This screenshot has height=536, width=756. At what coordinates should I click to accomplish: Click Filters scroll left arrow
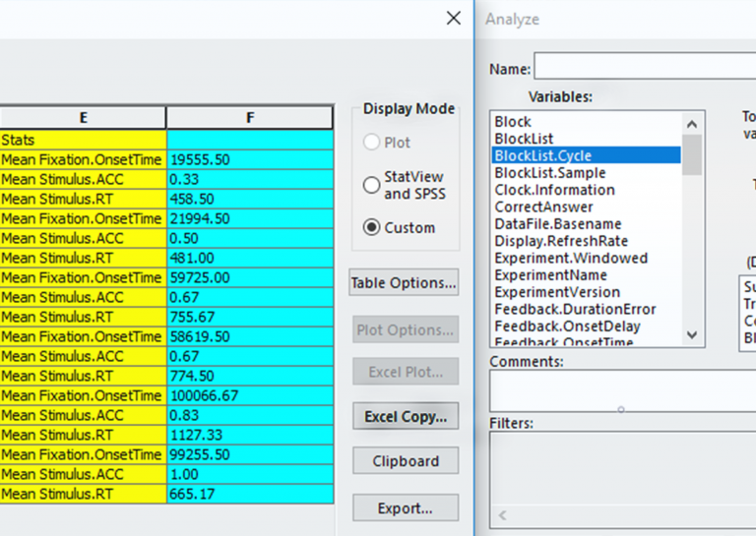[502, 515]
